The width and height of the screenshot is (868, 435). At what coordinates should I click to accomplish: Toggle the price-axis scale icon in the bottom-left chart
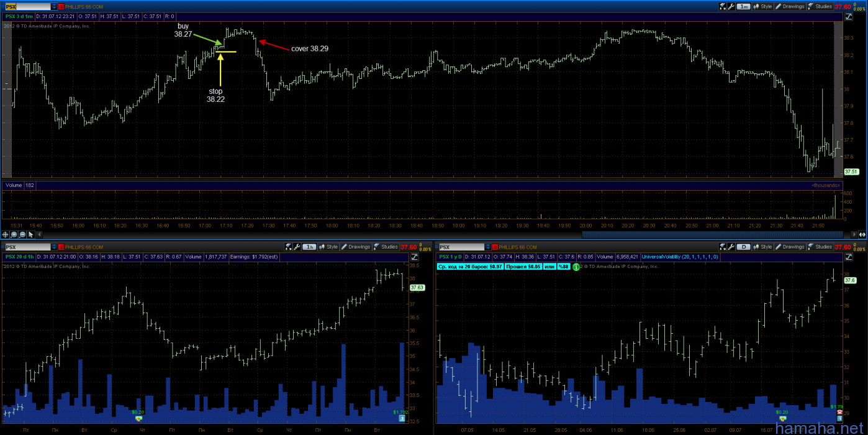coord(414,257)
